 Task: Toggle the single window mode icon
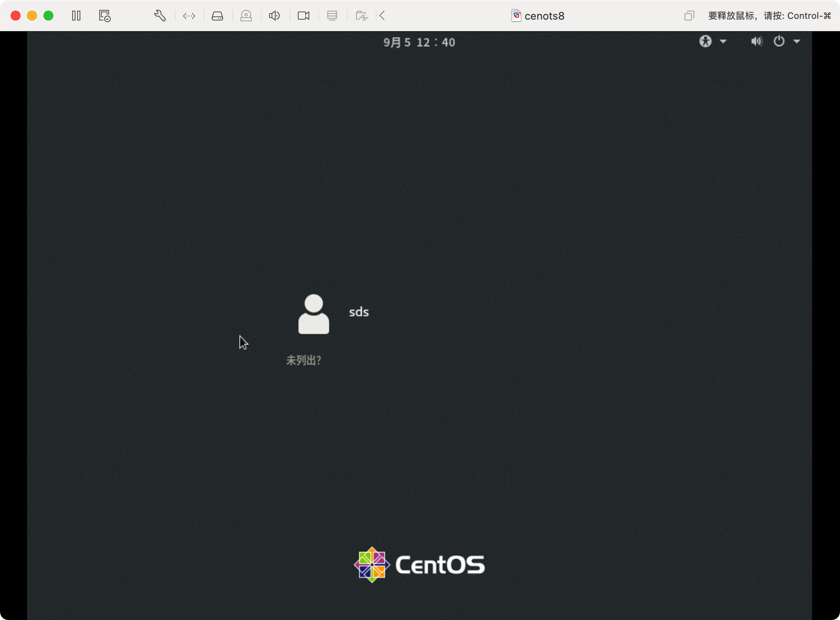point(689,16)
